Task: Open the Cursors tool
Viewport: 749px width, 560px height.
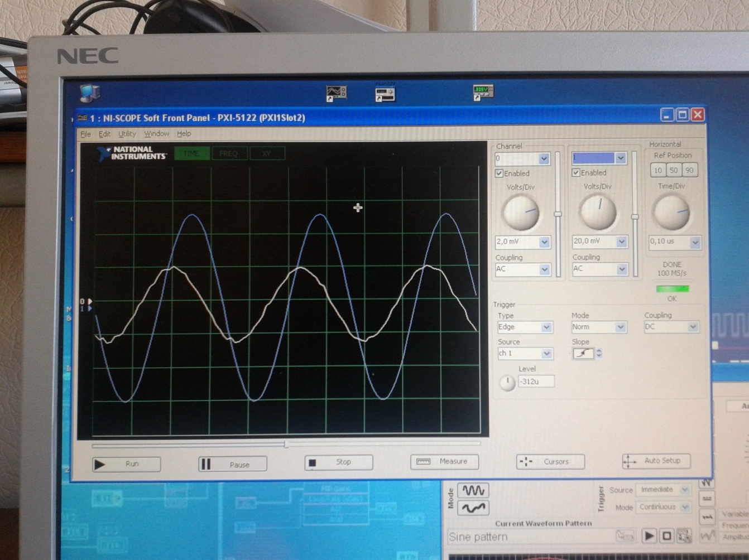Action: [550, 461]
